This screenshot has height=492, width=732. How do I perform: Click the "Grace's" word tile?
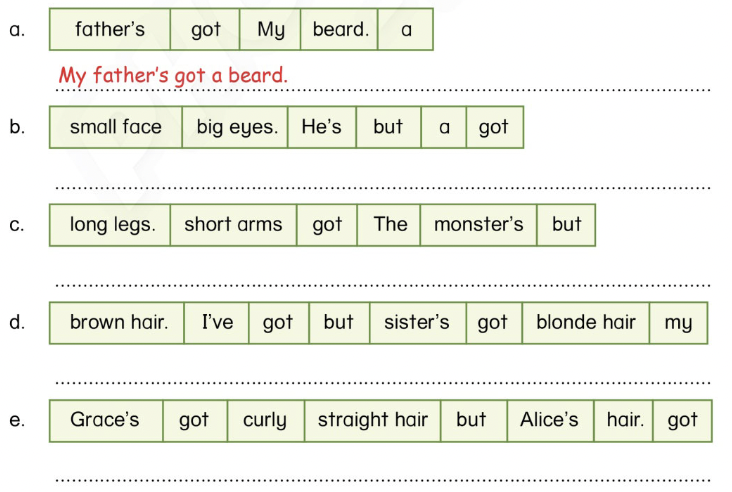(105, 420)
